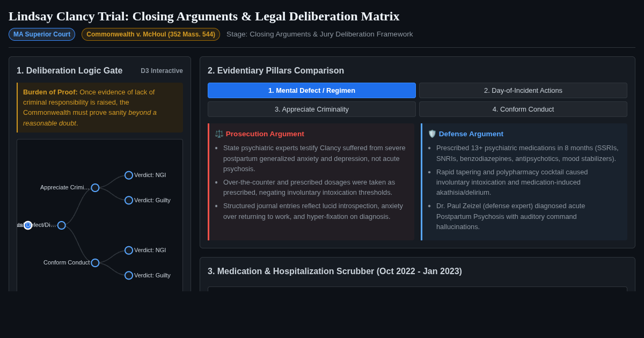Image resolution: width=644 pixels, height=338 pixels.
Task: Click the 'Stage: Closing Arguments' header text
Action: click(x=320, y=34)
